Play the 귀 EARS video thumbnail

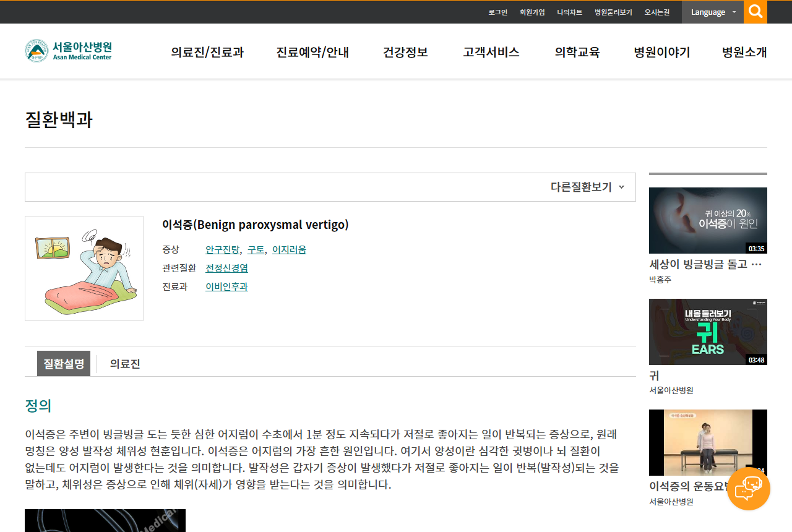708,332
